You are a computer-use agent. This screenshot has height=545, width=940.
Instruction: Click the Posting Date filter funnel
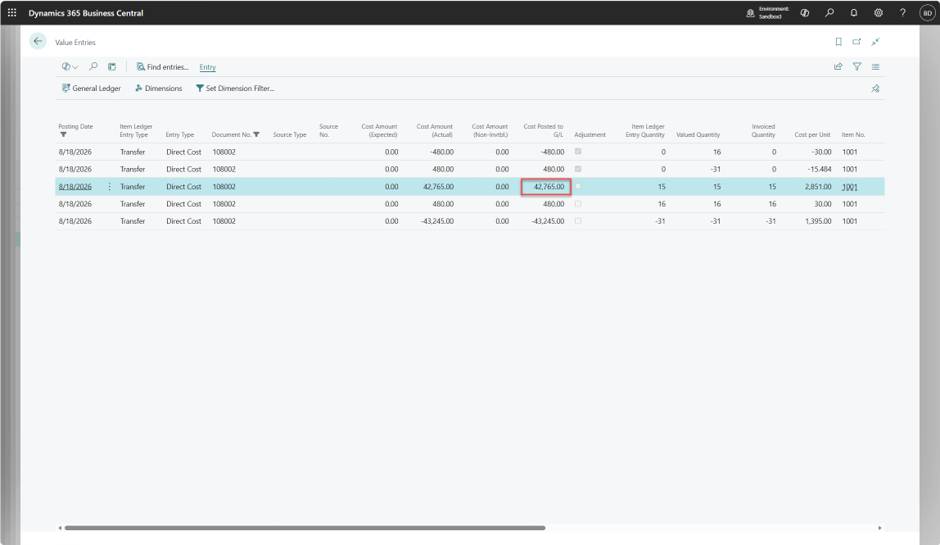coord(63,135)
